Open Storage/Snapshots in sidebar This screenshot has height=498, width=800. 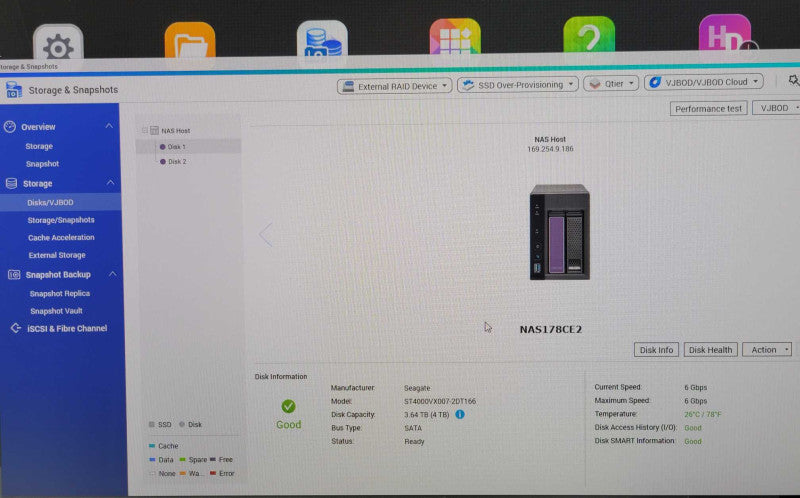[61, 220]
